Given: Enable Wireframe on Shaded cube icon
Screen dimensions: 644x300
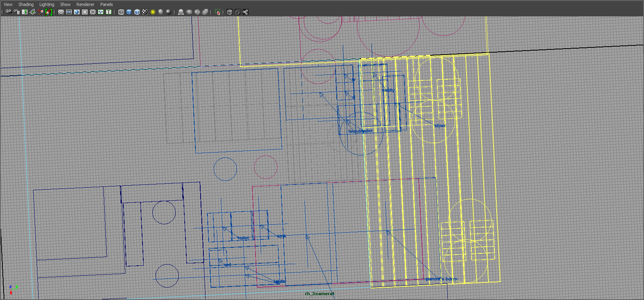Looking at the screenshot, I should [x=137, y=12].
